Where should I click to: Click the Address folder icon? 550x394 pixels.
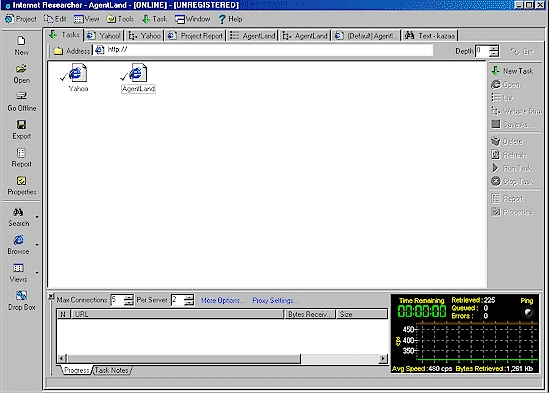coord(58,51)
